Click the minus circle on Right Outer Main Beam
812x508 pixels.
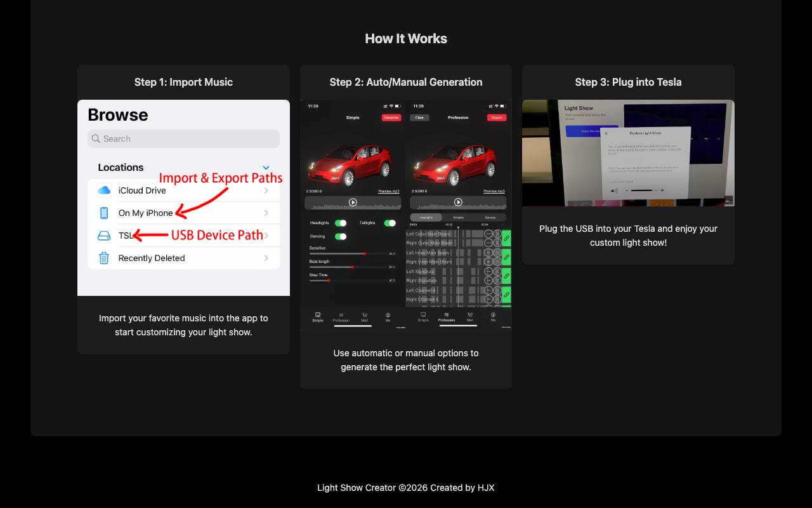pos(488,243)
